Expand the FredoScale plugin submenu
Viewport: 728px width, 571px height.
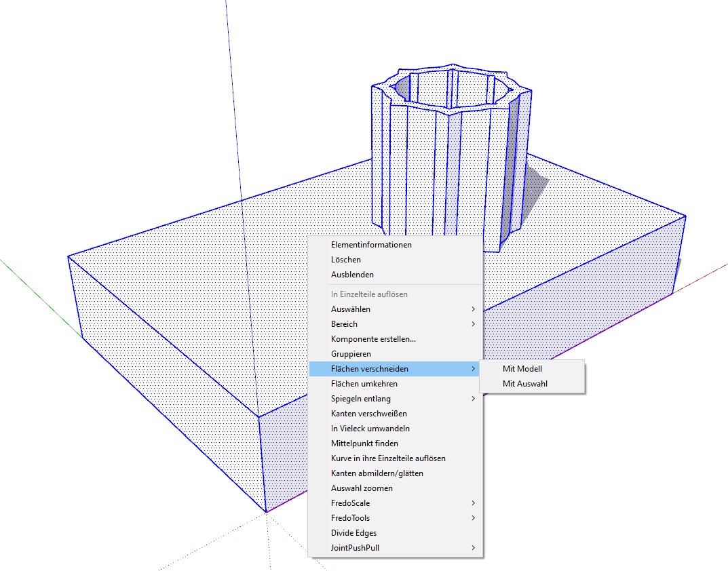point(350,503)
